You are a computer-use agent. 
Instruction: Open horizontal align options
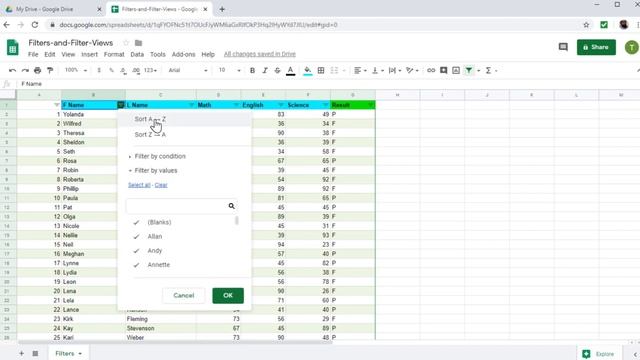pyautogui.click(x=360, y=71)
